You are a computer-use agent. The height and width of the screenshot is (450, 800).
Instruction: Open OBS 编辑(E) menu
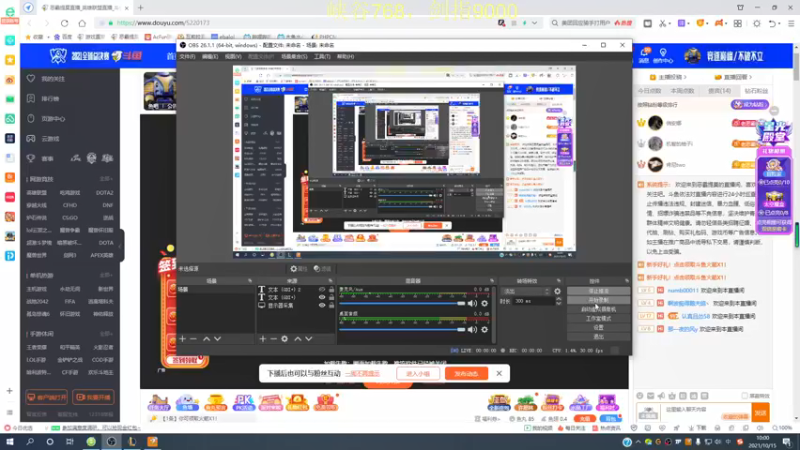(x=210, y=57)
